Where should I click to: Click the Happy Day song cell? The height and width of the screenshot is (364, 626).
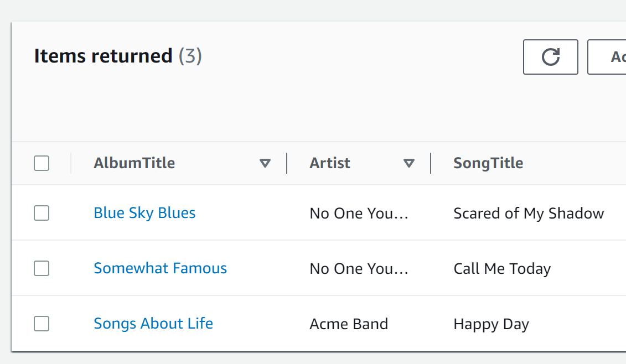(x=491, y=324)
